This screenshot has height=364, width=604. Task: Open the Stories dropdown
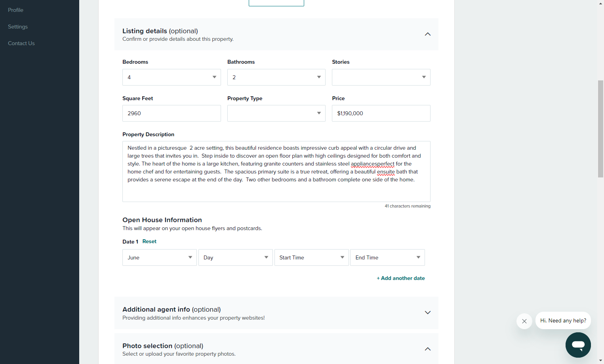pyautogui.click(x=381, y=77)
